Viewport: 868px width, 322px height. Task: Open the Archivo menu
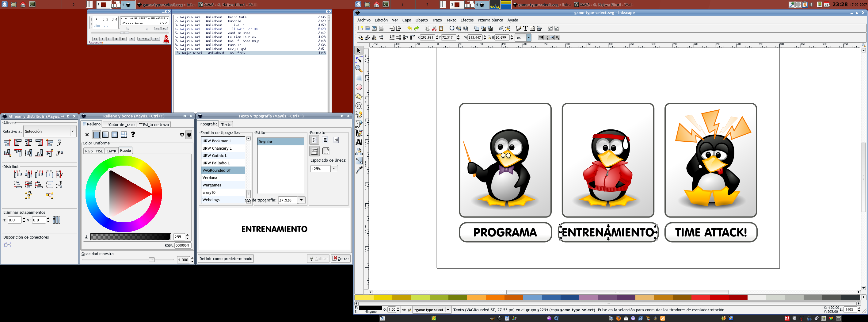pos(364,20)
